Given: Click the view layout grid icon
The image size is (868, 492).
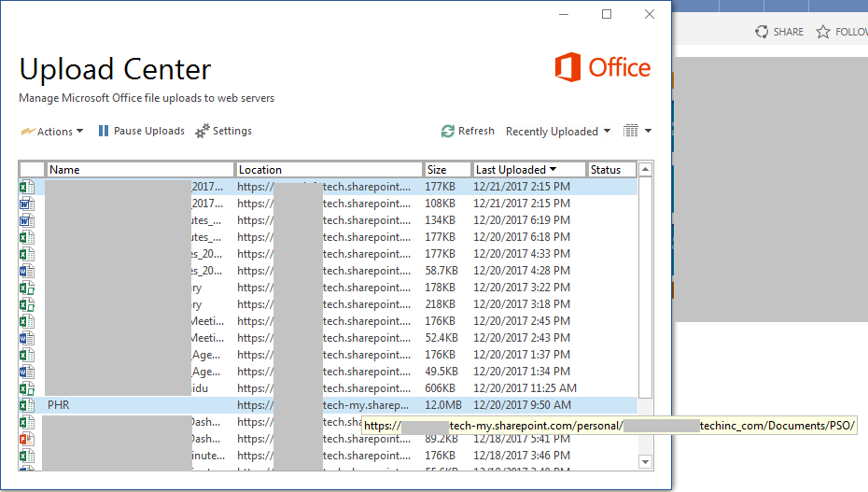Looking at the screenshot, I should tap(631, 131).
